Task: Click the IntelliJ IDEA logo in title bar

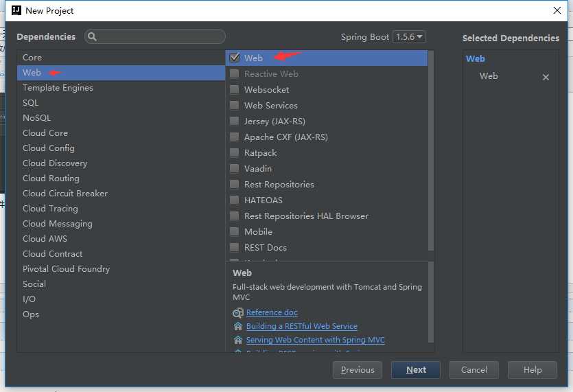Action: coord(16,10)
